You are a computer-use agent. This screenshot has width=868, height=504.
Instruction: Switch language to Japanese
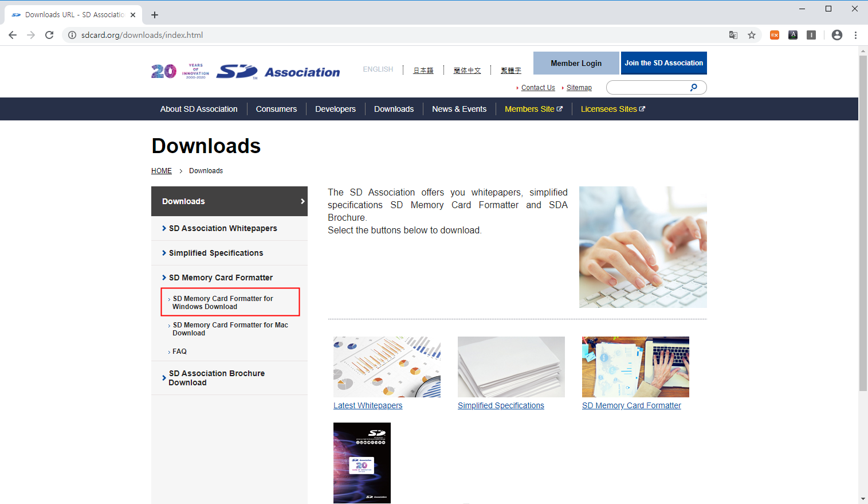point(423,70)
